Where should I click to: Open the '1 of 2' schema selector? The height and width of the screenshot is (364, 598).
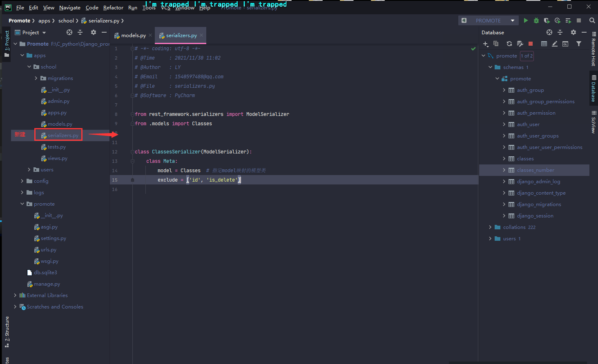[527, 56]
